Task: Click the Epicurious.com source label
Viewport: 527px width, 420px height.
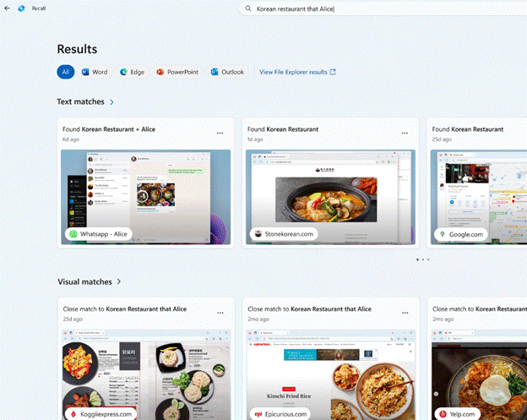Action: coord(280,414)
